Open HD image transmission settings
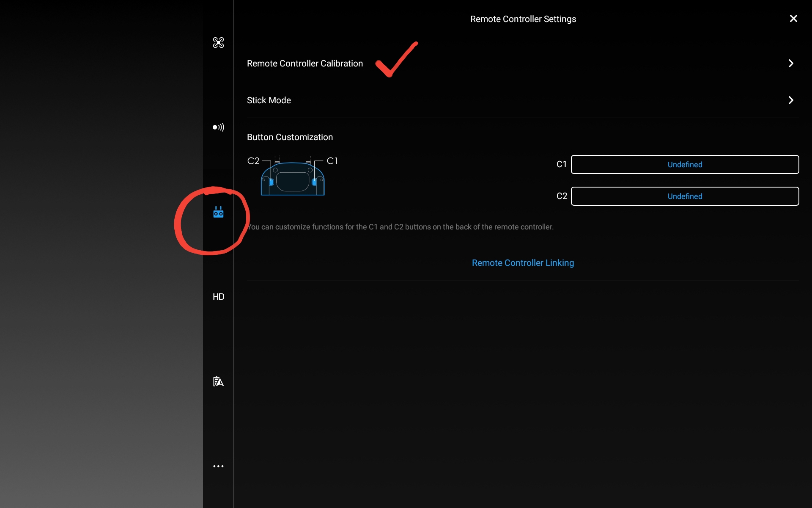Screen dimensions: 812x508 click(x=218, y=297)
